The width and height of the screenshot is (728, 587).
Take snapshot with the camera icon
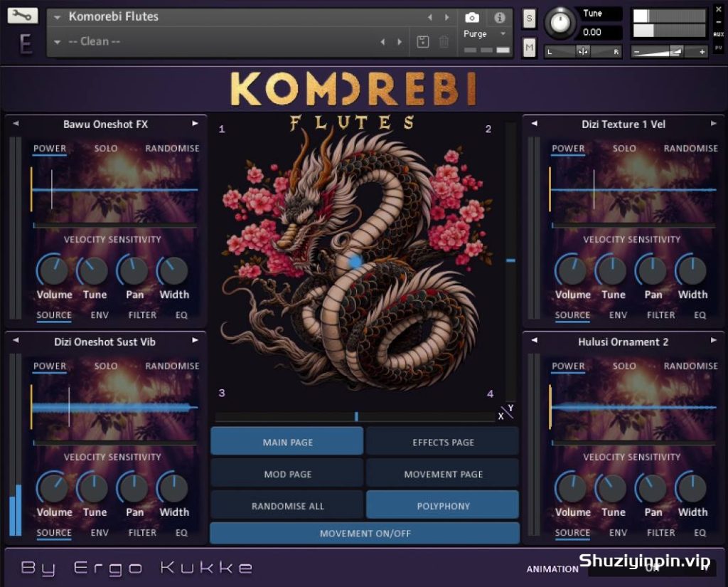coord(472,18)
